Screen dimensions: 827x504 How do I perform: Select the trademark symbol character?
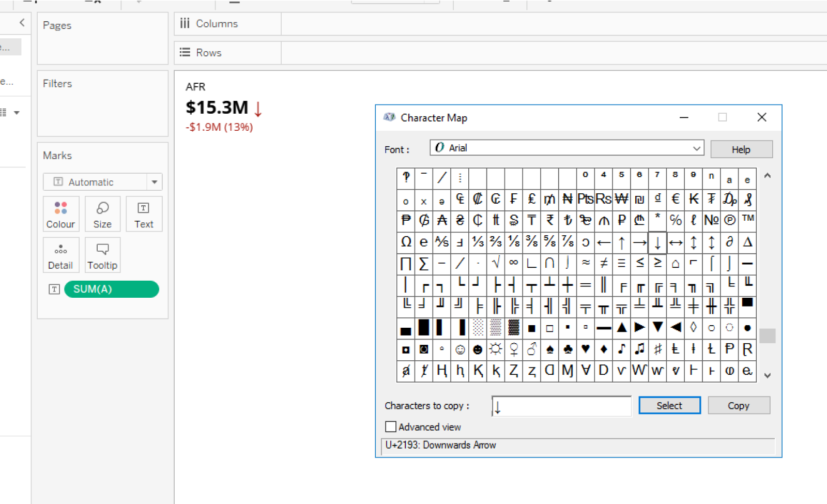coord(747,220)
